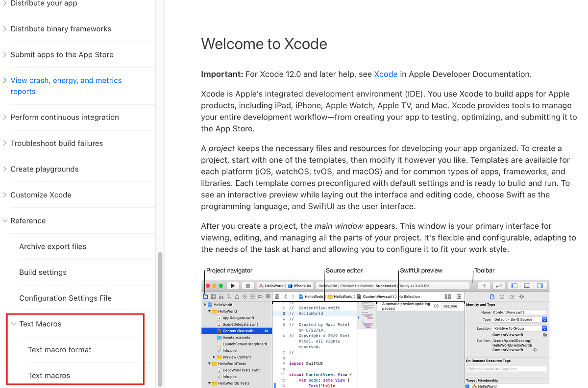Click the Issue navigator warning triangle icon
588x388 pixels.
[x=238, y=297]
